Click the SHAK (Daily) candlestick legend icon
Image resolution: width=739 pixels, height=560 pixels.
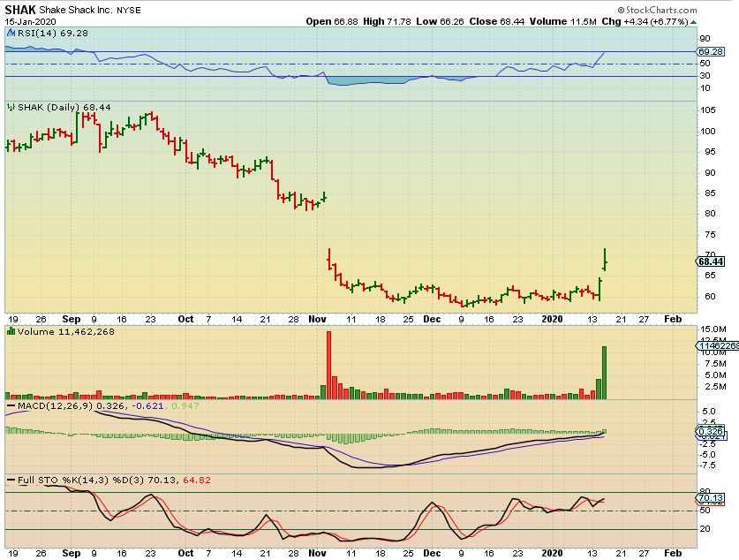[x=9, y=106]
